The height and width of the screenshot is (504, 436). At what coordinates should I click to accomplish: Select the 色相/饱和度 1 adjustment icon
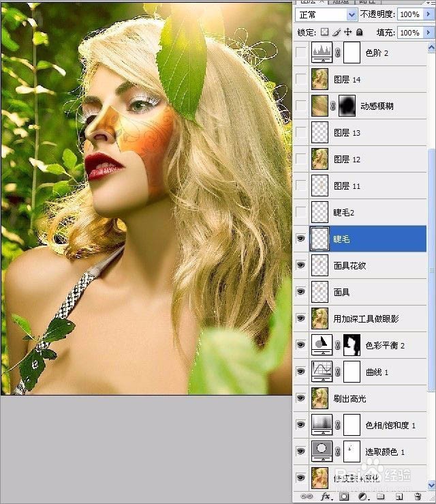(322, 425)
